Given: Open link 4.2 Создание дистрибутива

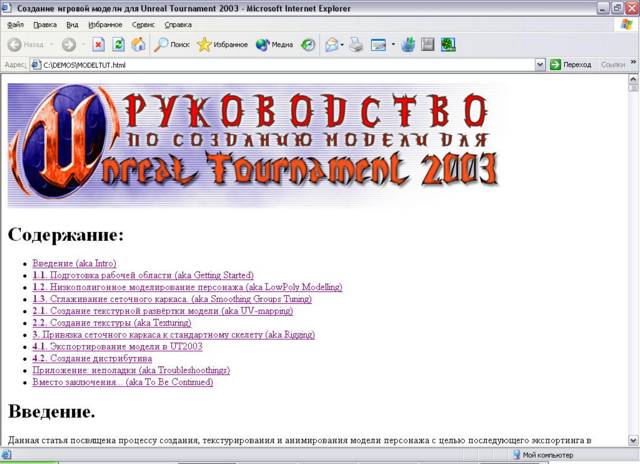Looking at the screenshot, I should tap(92, 358).
